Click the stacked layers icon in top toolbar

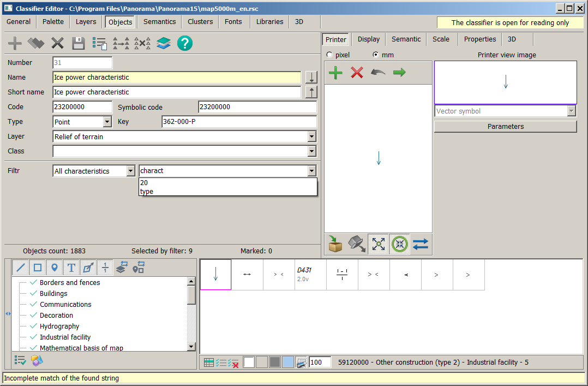(164, 43)
